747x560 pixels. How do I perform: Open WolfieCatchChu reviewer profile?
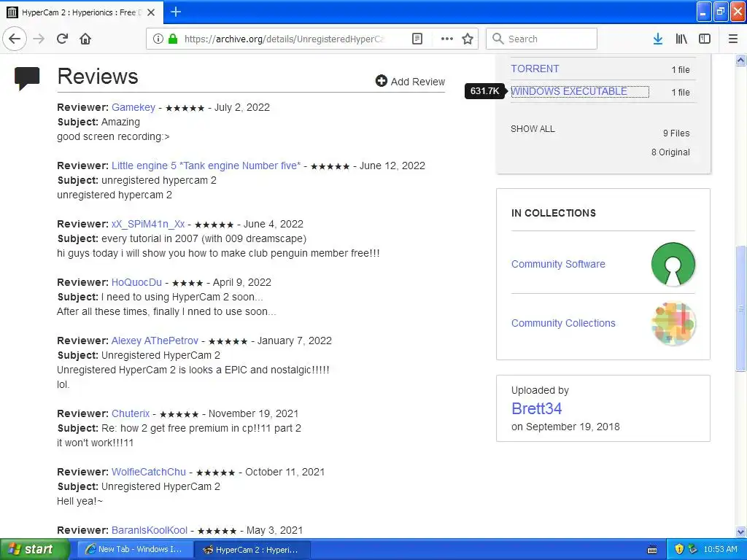click(x=149, y=472)
